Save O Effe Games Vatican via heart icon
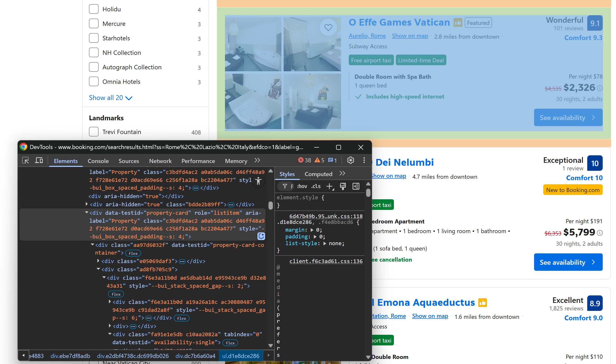 (x=328, y=27)
